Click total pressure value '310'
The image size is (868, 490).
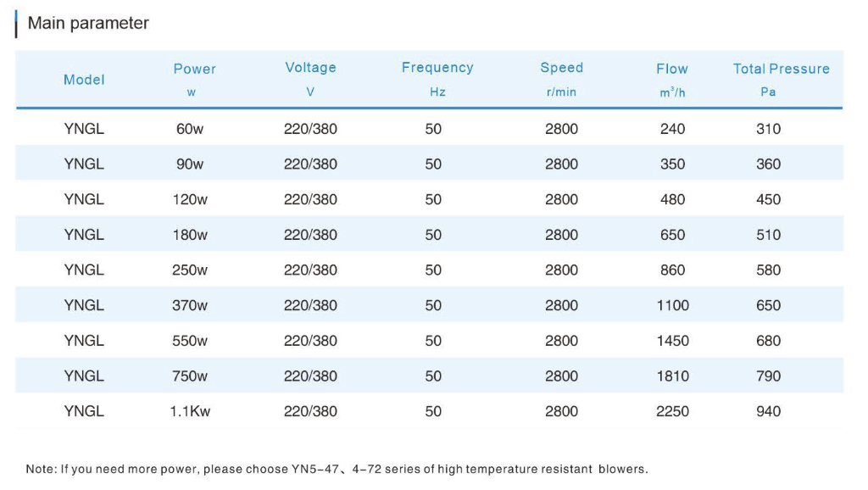pyautogui.click(x=768, y=129)
